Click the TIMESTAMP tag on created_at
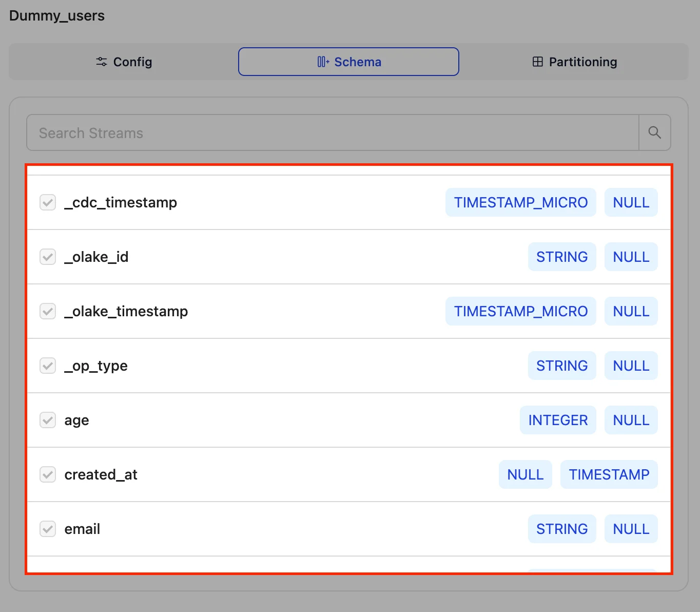Image resolution: width=700 pixels, height=612 pixels. coord(609,474)
